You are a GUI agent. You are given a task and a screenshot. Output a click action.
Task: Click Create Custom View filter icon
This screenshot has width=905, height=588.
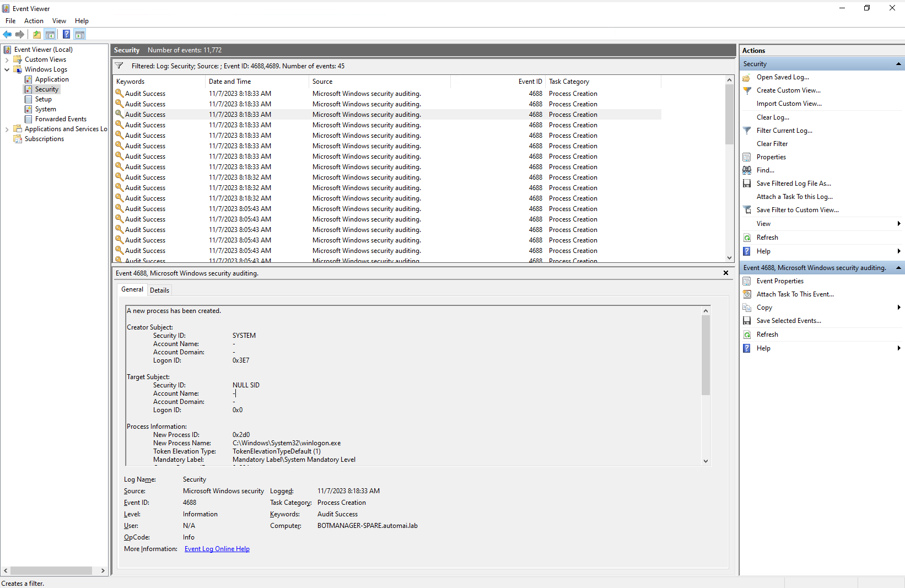click(747, 90)
